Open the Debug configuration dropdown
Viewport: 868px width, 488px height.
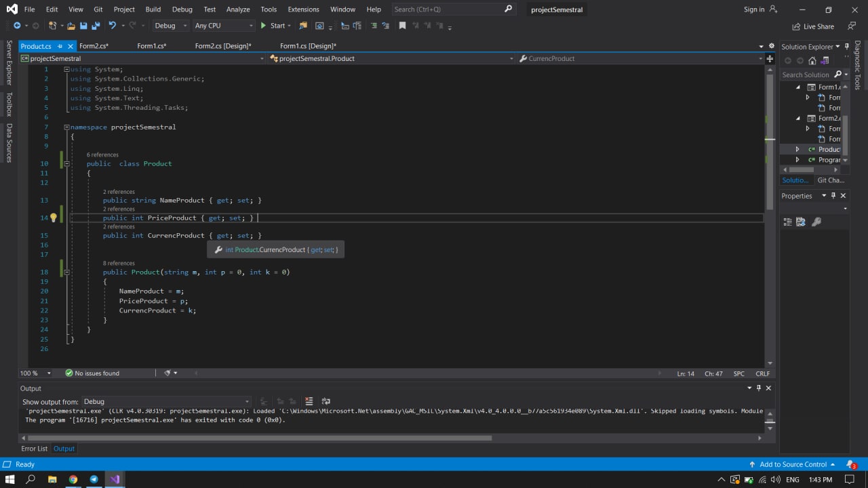pyautogui.click(x=171, y=26)
